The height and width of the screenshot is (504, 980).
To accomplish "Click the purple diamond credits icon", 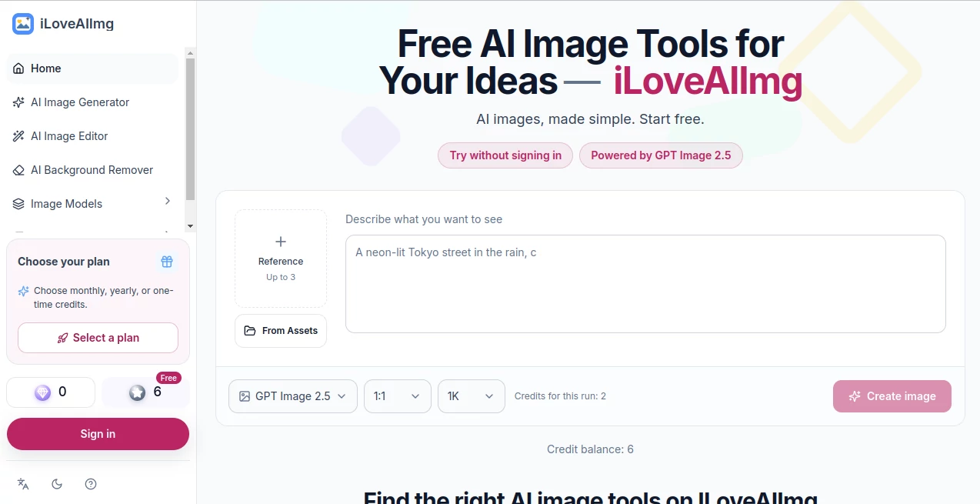I will pyautogui.click(x=42, y=392).
